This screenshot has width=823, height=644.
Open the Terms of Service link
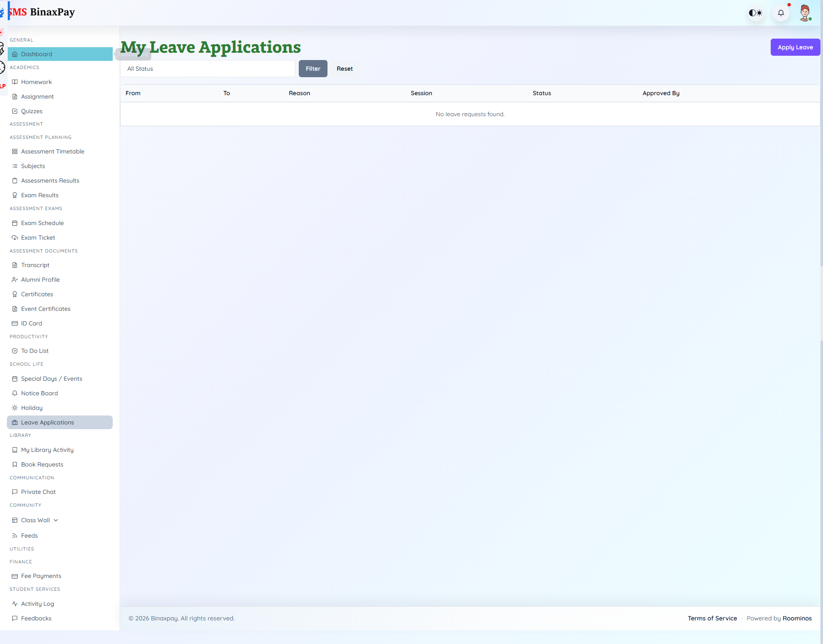pos(712,618)
